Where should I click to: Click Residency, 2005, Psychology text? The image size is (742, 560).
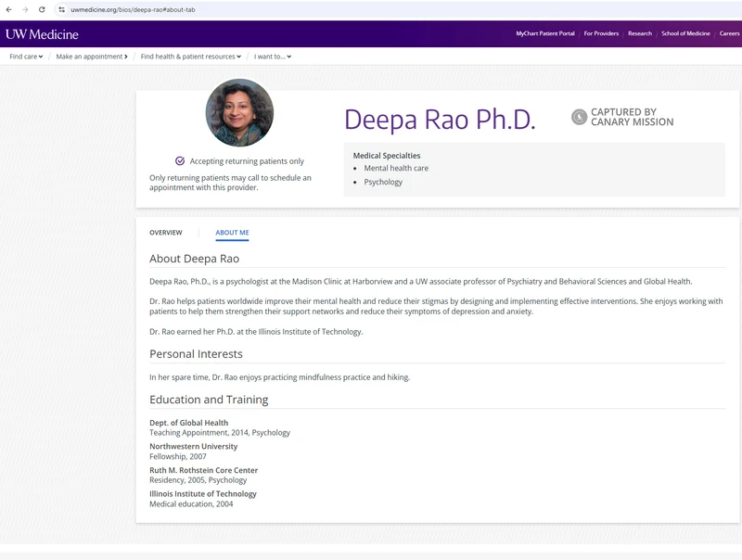click(198, 480)
